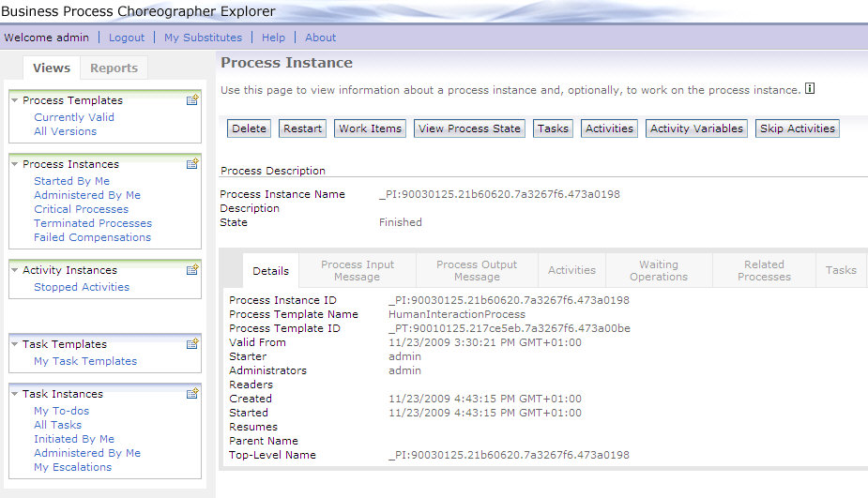Collapse the Activity Instances section

15,270
